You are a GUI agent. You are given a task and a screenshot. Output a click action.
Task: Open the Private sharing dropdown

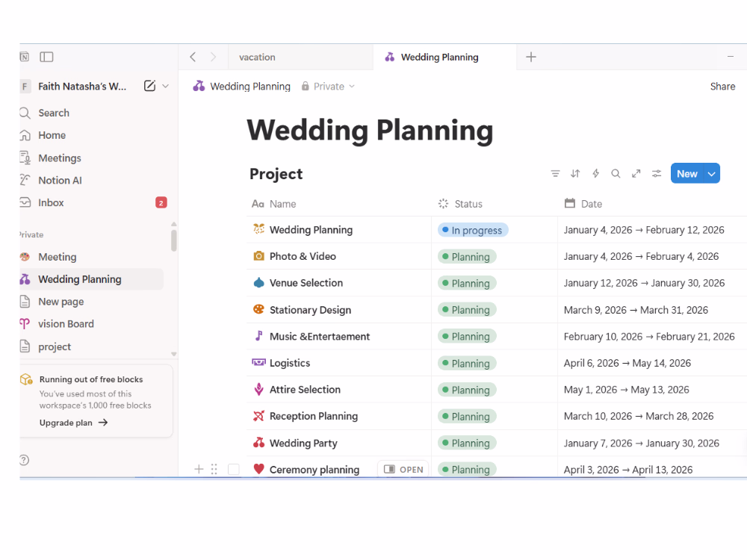[328, 86]
